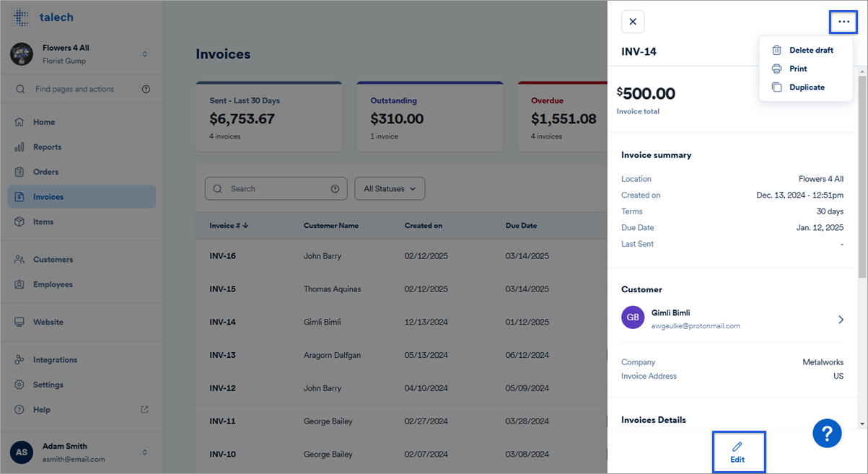
Task: Click the Items box icon
Action: pyautogui.click(x=19, y=222)
